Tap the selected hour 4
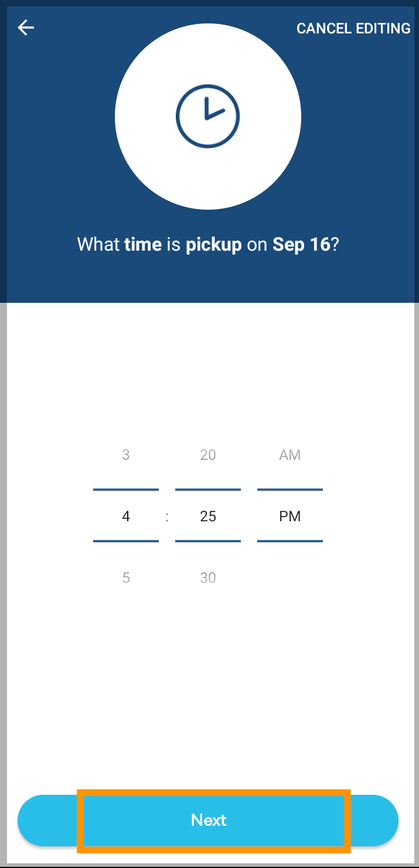419x868 pixels. [x=126, y=516]
